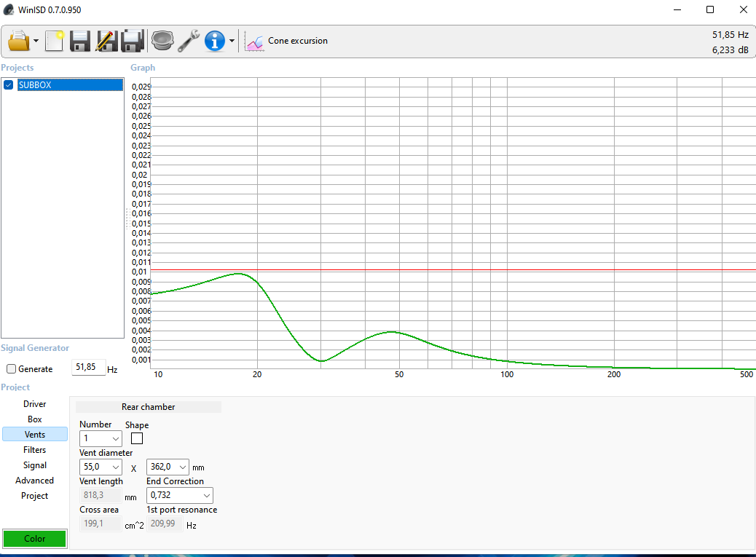
Task: Open driver database speaker icon
Action: click(162, 41)
